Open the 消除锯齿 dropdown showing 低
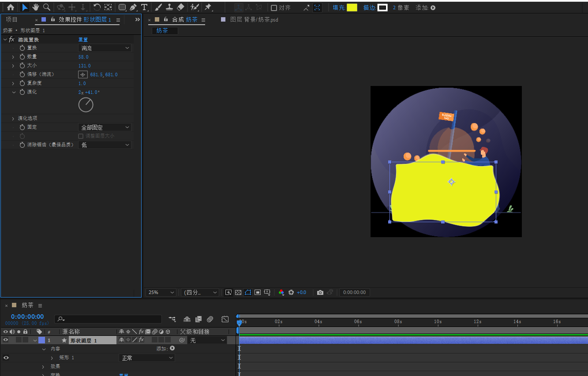This screenshot has height=376, width=588. 105,145
